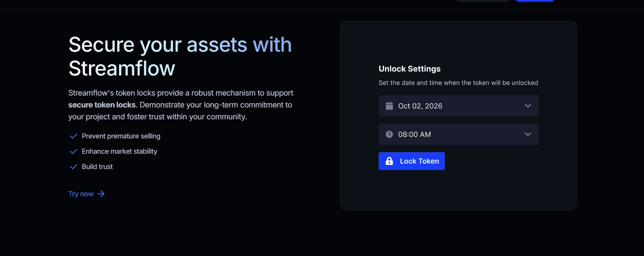Click the checkmark beside Enhance market stability
Viewport: 644px width, 256px height.
[x=73, y=151]
